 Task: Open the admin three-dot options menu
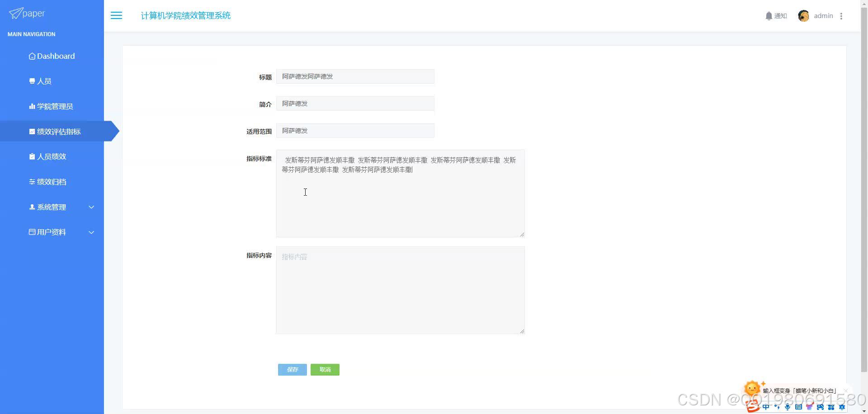click(x=841, y=16)
